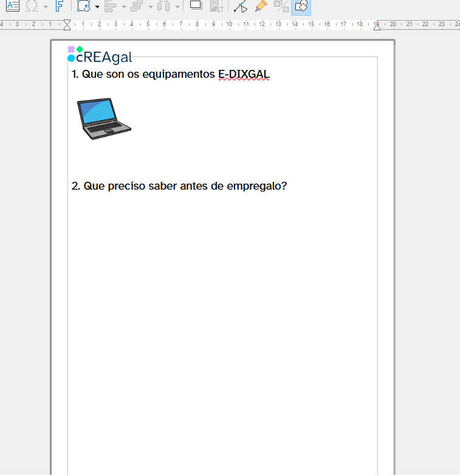Click the misspelled word E-DIXGAL
This screenshot has width=460, height=476.
243,75
